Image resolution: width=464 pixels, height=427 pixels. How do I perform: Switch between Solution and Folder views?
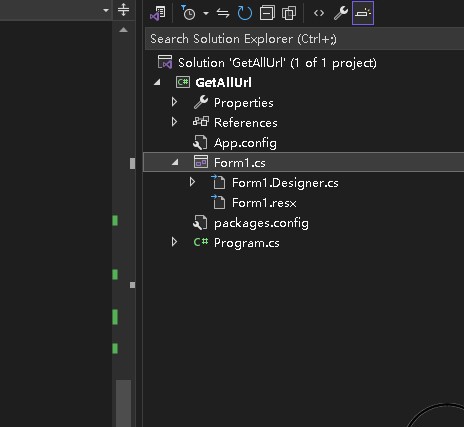tap(158, 13)
